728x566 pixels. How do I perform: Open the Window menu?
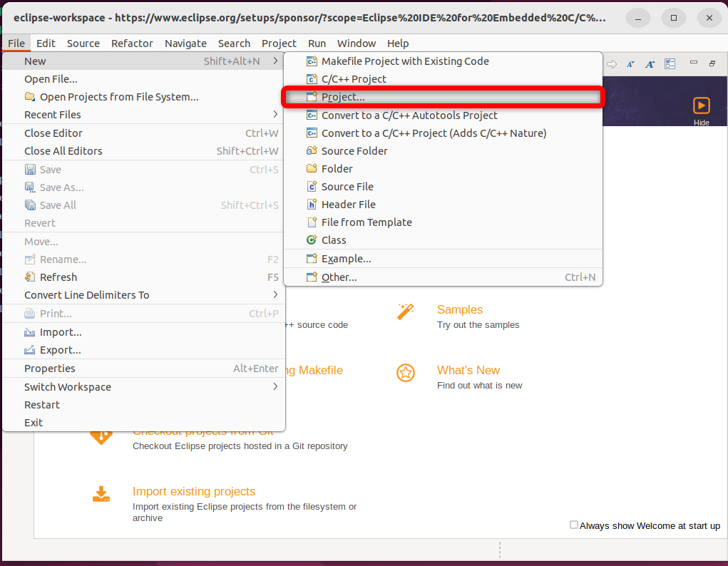coord(356,43)
